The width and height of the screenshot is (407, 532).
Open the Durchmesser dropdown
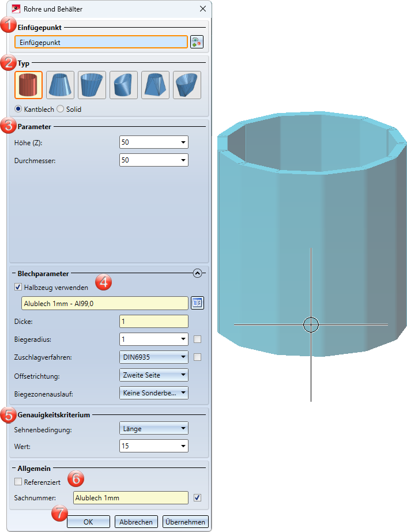point(183,160)
